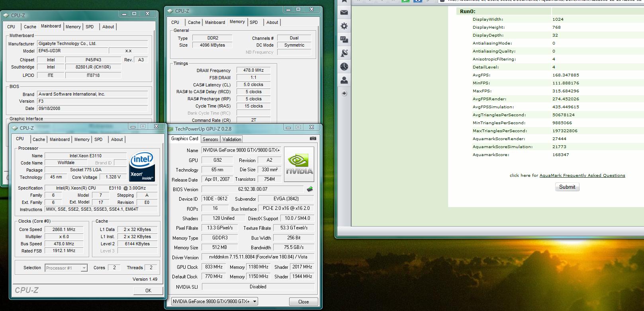Click the Intel Xeon E3110 name field
Image resolution: width=644 pixels, height=311 pixels.
click(x=86, y=156)
